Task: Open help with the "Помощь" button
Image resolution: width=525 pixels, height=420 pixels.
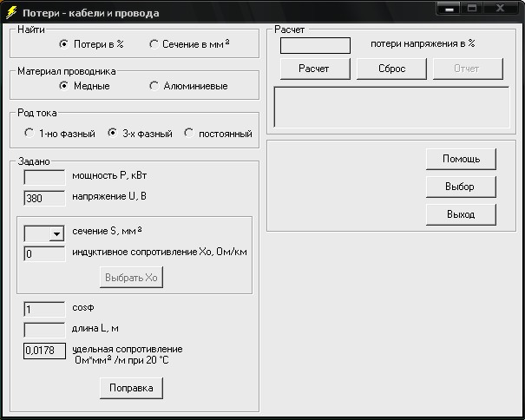Action: [461, 159]
